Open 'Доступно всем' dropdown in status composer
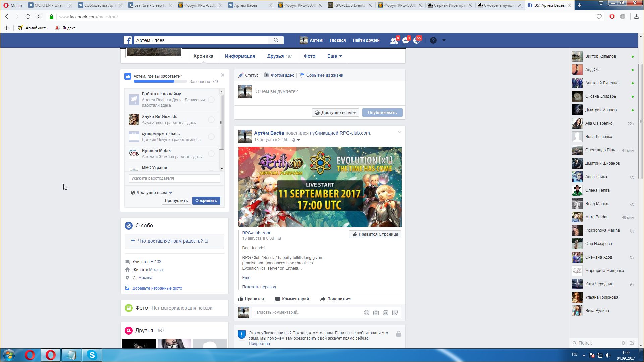Image resolution: width=644 pixels, height=362 pixels. pos(335,113)
